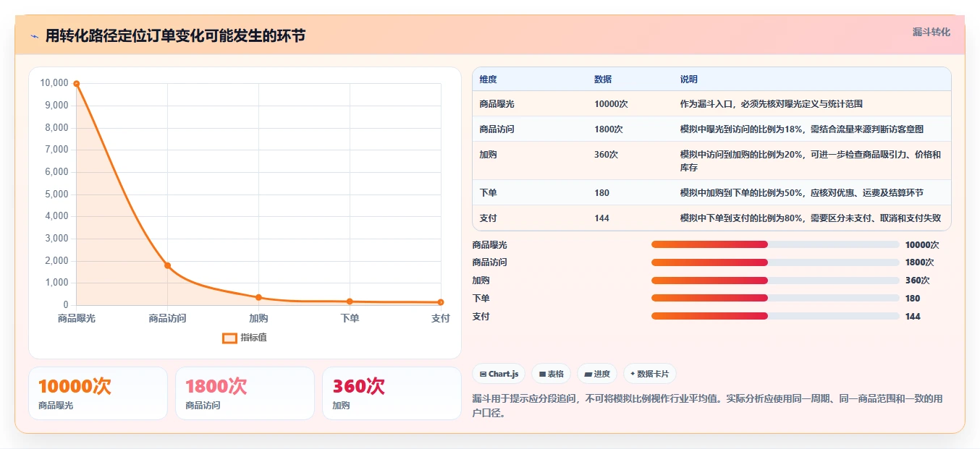Image resolution: width=980 pixels, height=449 pixels.
Task: Click the description mentioning 比例为50%
Action: point(802,193)
